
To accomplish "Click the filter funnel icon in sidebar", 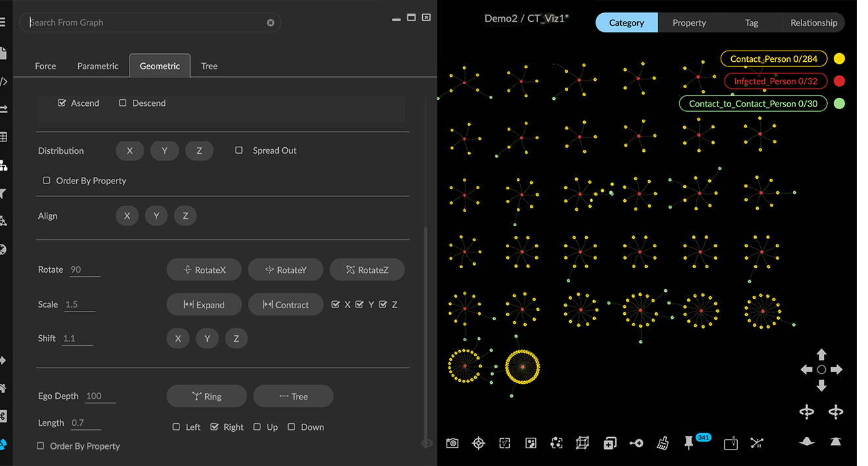I will pos(3,194).
